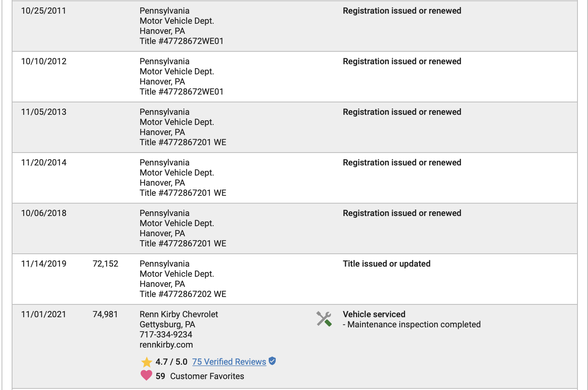Open the 75 Verified Reviews link
Screen dimensions: 588x390
coord(229,362)
